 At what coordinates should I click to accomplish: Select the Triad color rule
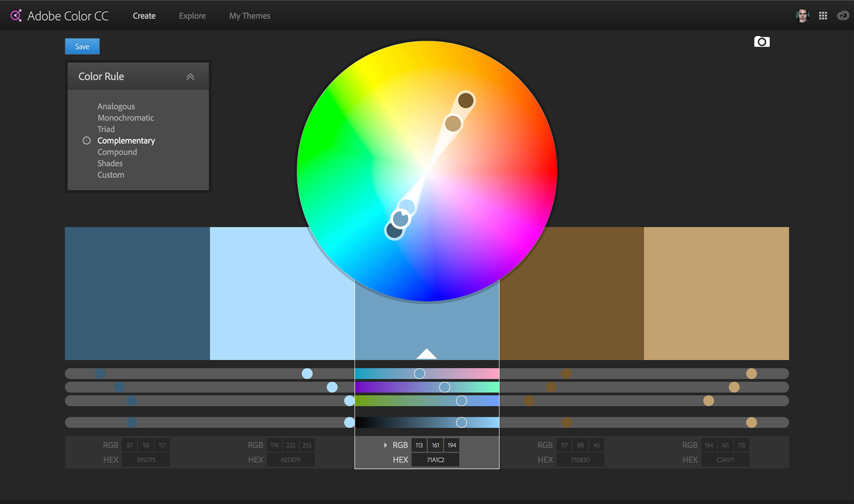coord(106,129)
